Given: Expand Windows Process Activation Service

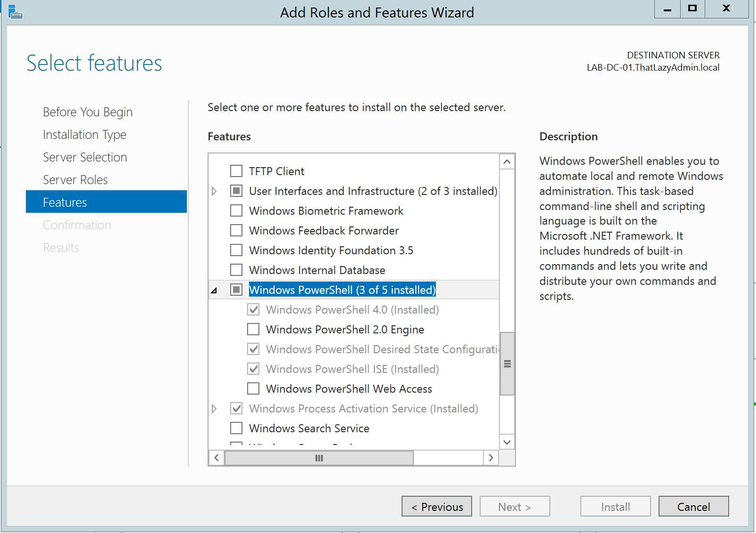Looking at the screenshot, I should click(x=215, y=408).
